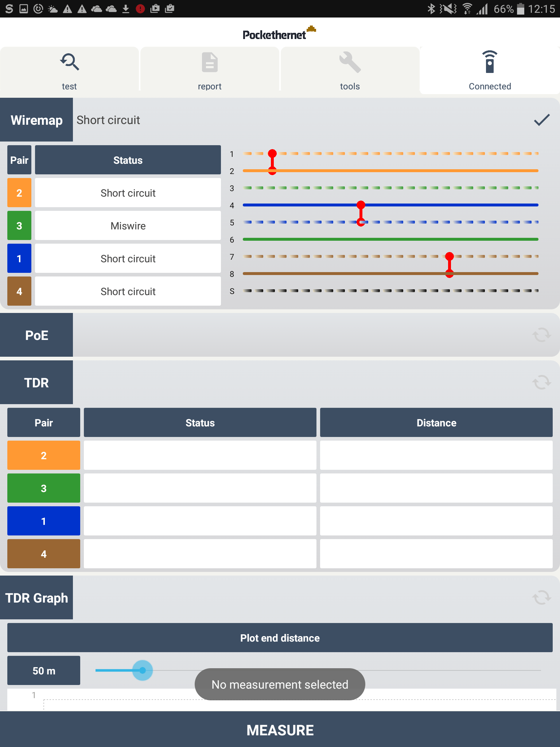Click the TDR Status column header
This screenshot has height=747, width=560.
click(200, 422)
